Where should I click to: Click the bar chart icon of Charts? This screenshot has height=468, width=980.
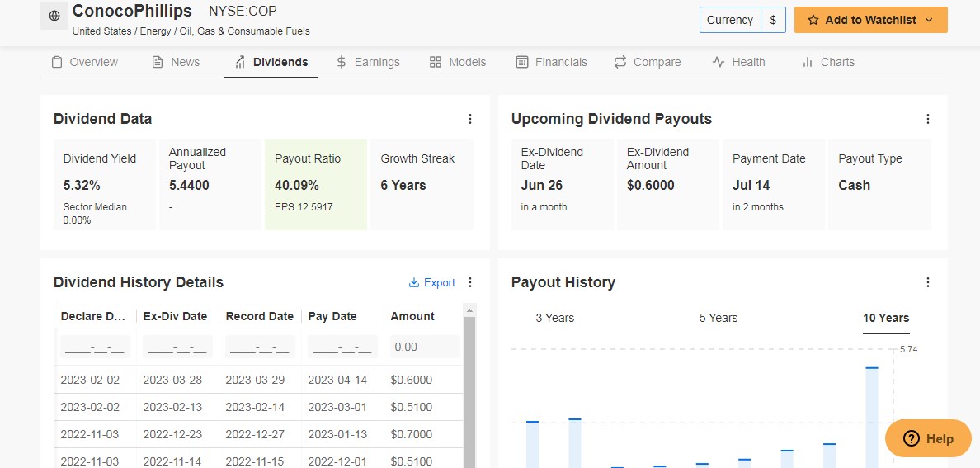808,62
